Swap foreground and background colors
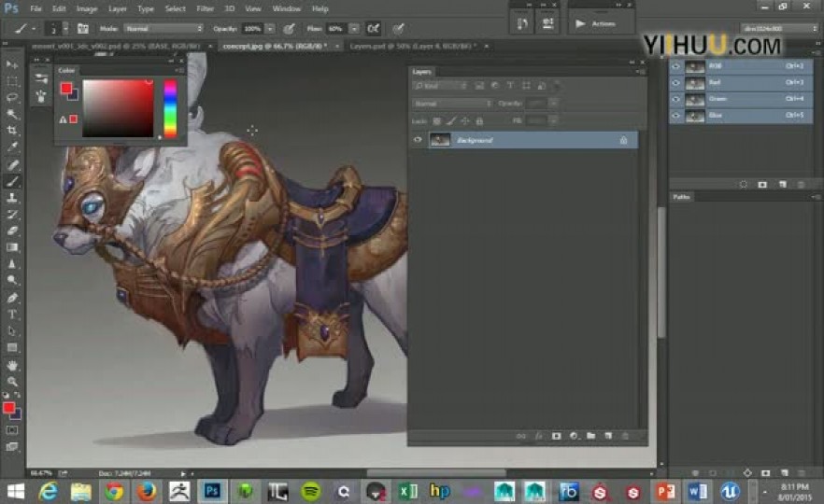 18,395
